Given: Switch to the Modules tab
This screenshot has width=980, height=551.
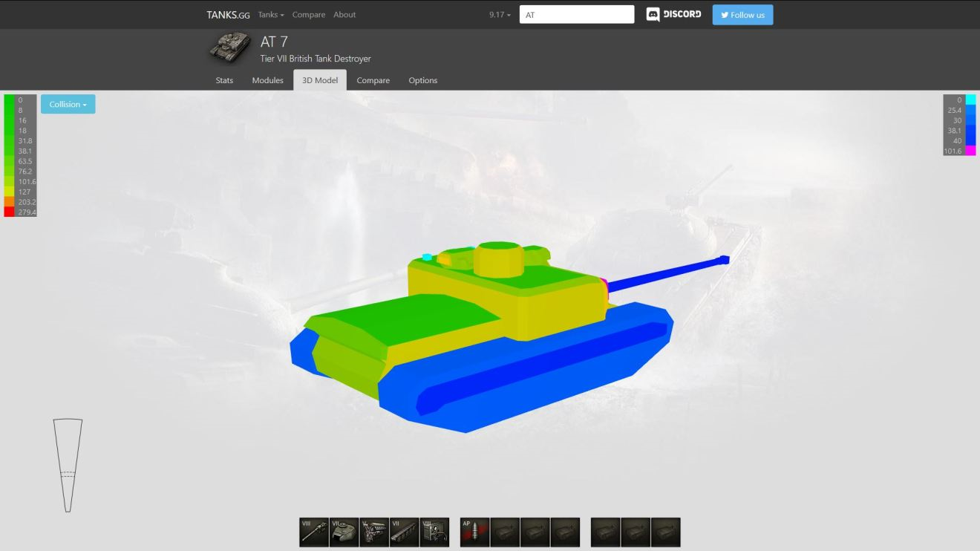Looking at the screenshot, I should point(267,80).
